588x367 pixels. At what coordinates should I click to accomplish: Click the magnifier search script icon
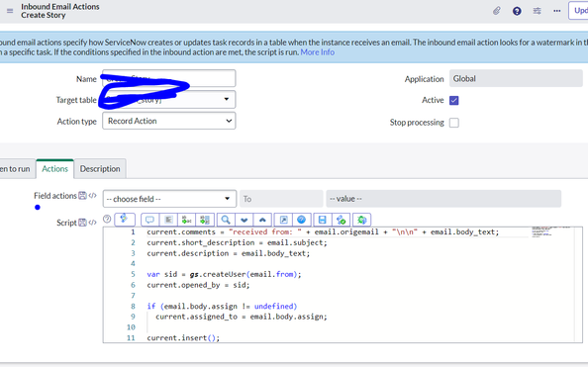(226, 220)
